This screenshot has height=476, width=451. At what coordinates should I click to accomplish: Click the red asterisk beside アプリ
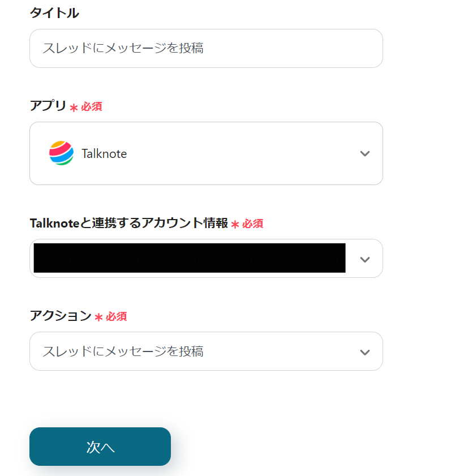(x=74, y=107)
